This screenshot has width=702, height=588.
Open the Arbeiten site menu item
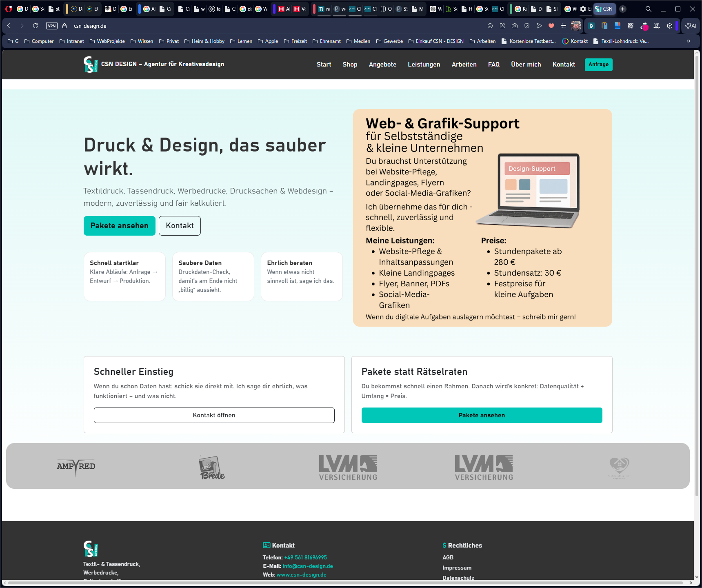click(x=464, y=65)
